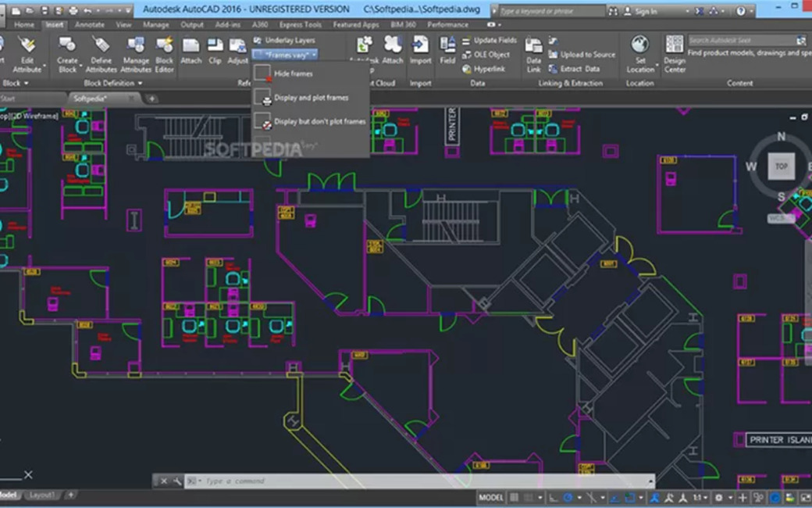Select Hide frames option
The height and width of the screenshot is (508, 812).
point(310,73)
